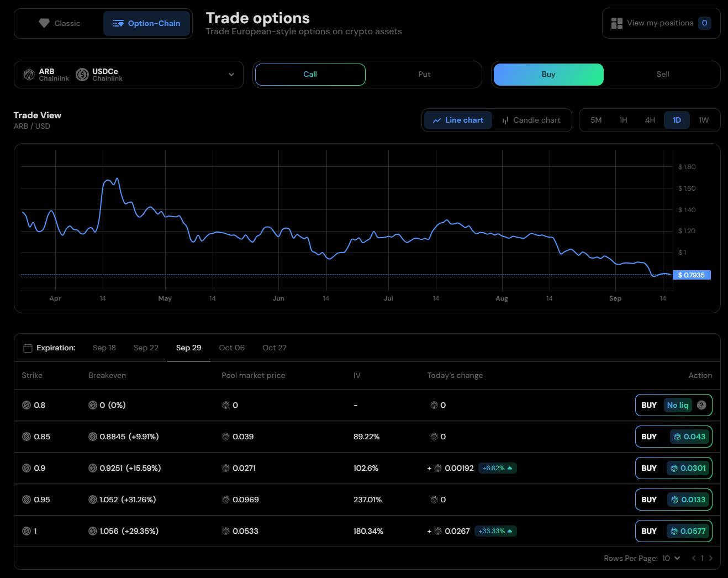Select the Put option type
The width and height of the screenshot is (728, 578).
(x=424, y=75)
